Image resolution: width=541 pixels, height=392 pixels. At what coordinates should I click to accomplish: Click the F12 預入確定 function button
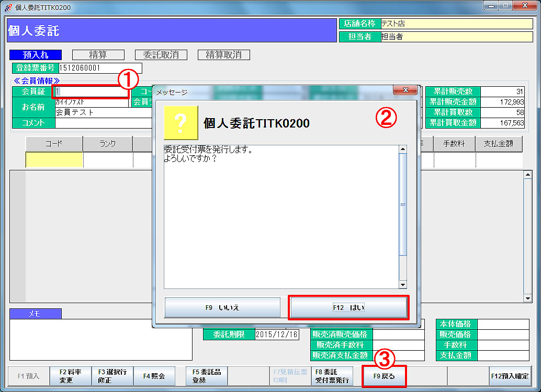coord(510,376)
